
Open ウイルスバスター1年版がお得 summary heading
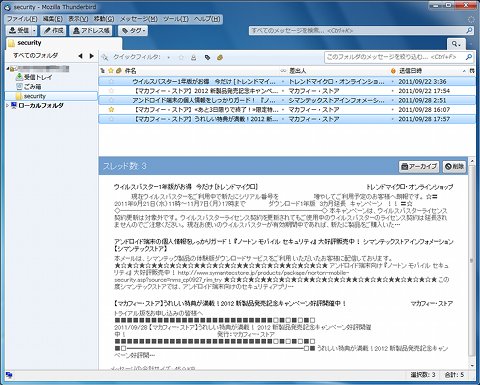coord(186,187)
